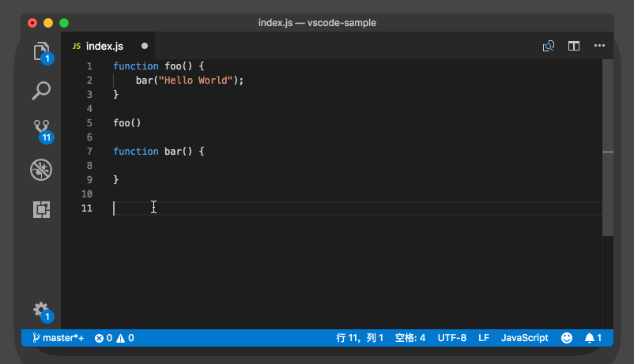This screenshot has height=364, width=634.
Task: Select the index.js editor tab
Action: 104,47
